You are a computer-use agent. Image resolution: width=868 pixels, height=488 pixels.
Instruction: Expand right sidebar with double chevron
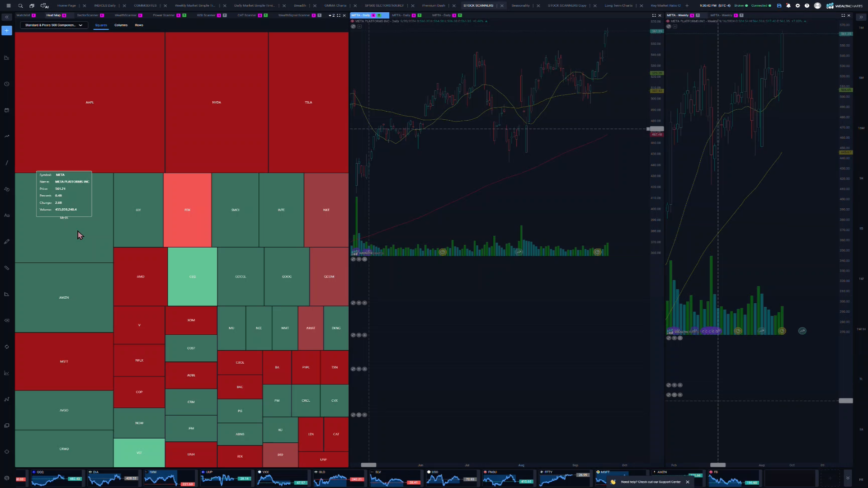(861, 17)
